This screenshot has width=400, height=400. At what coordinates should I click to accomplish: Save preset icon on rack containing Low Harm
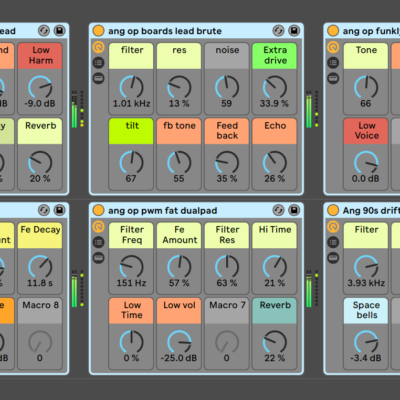click(59, 31)
